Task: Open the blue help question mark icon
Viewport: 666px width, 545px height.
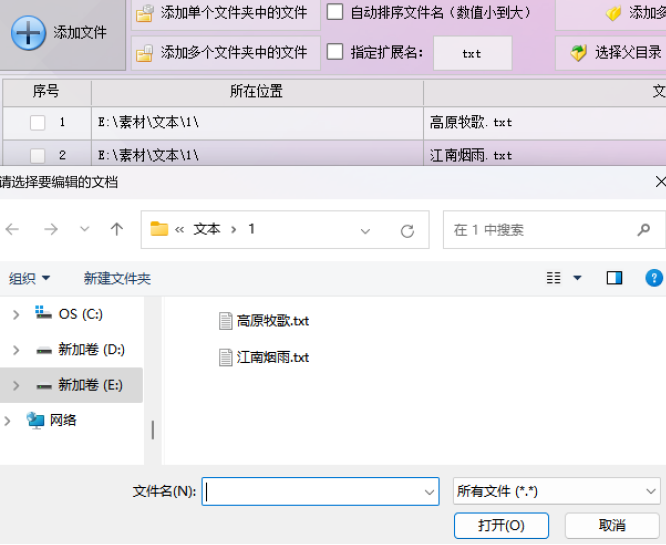Action: [x=654, y=278]
